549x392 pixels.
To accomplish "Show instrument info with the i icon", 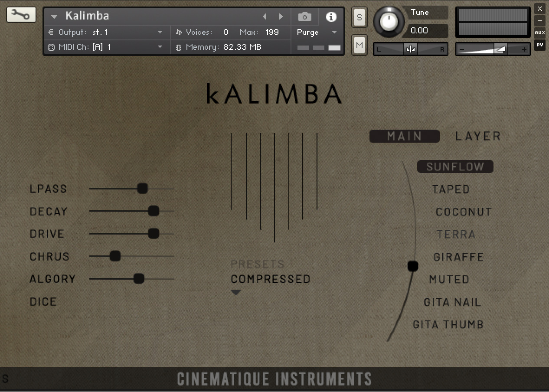I will coord(331,17).
